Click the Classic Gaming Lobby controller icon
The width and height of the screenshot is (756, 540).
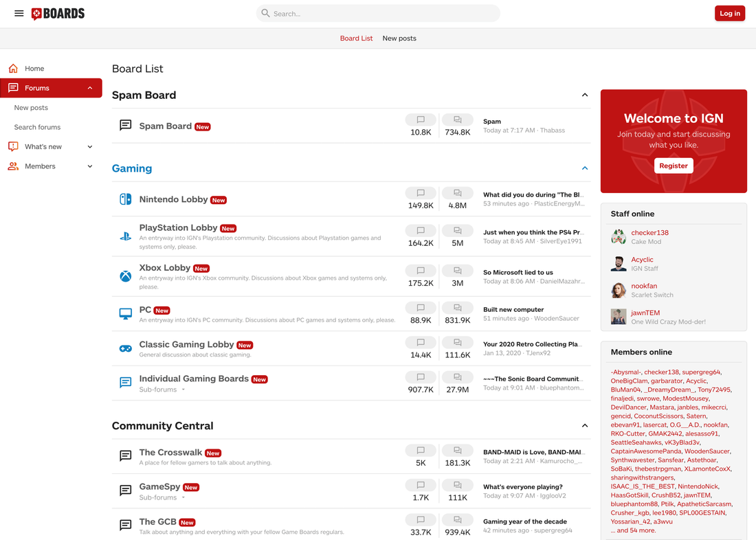(125, 348)
